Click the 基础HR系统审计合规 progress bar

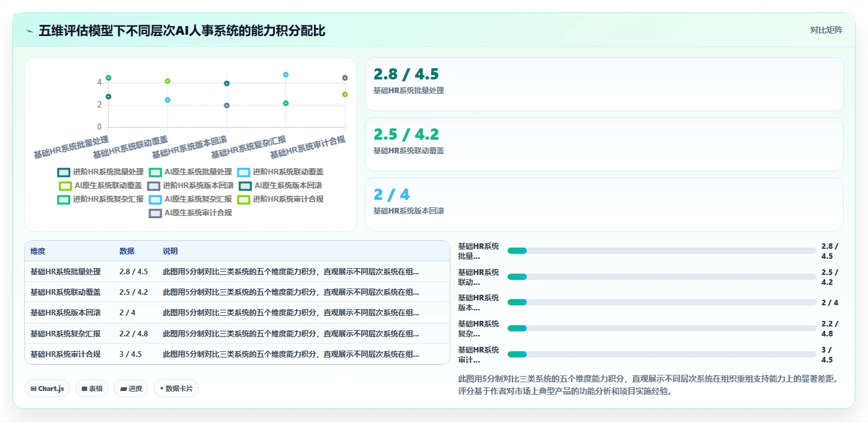click(661, 354)
